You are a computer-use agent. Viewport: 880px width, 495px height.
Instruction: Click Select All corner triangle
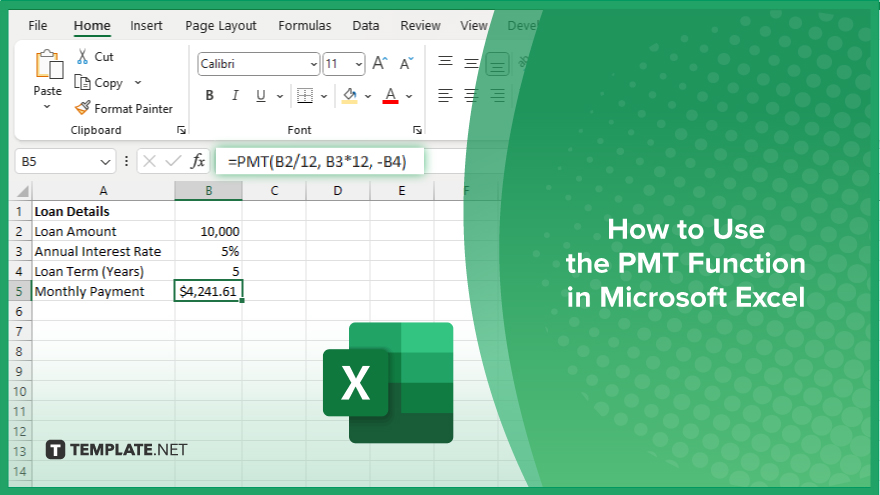(22, 191)
